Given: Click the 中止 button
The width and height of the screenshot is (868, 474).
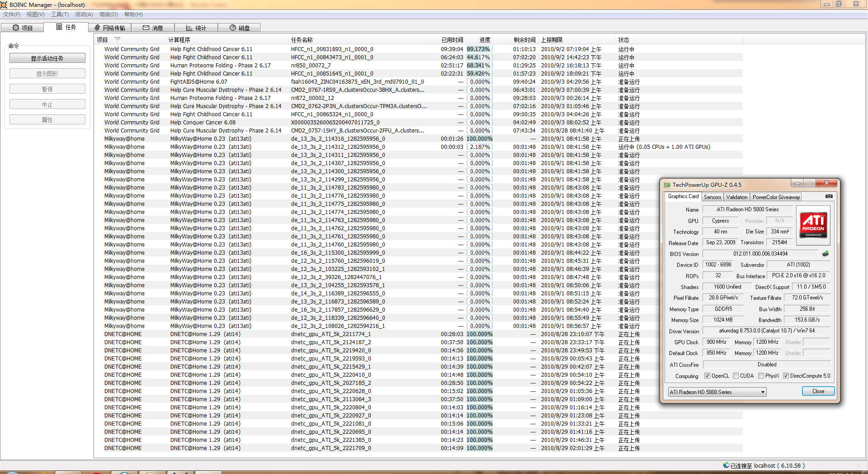Looking at the screenshot, I should [47, 104].
